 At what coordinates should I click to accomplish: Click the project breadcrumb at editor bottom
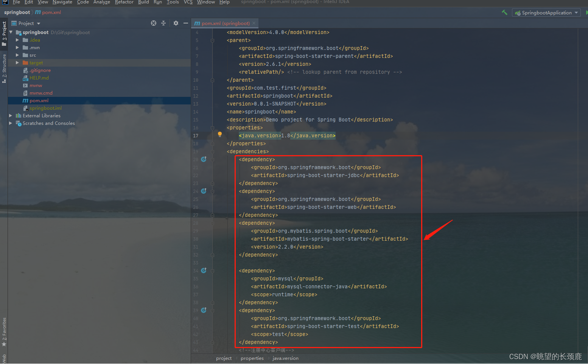point(224,358)
